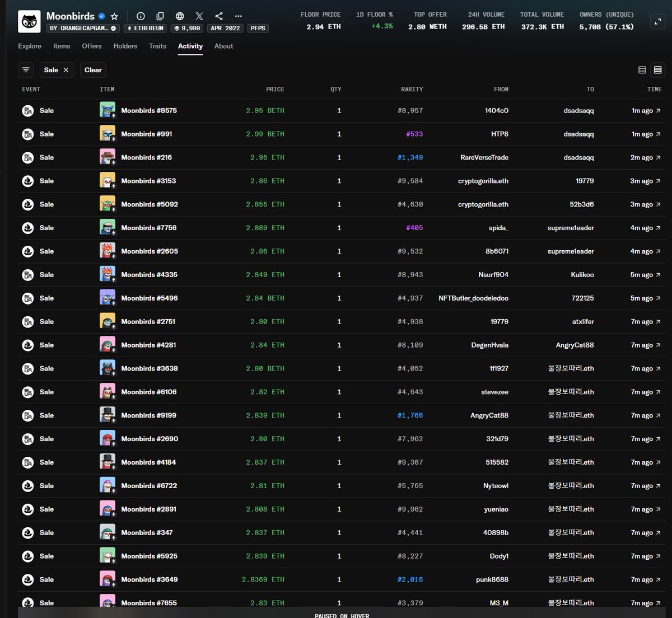Click seller RareVerseTrade
The height and width of the screenshot is (618, 672).
click(x=484, y=157)
